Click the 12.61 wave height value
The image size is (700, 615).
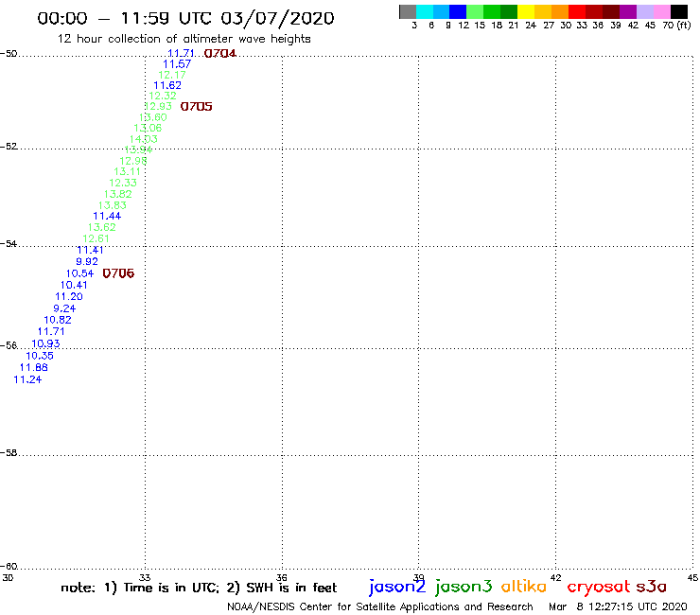click(x=96, y=238)
